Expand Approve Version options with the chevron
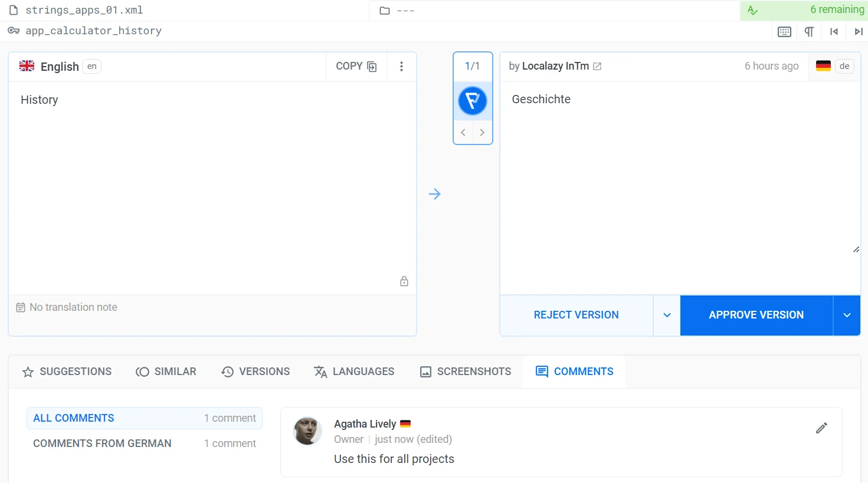868x483 pixels. (x=847, y=315)
